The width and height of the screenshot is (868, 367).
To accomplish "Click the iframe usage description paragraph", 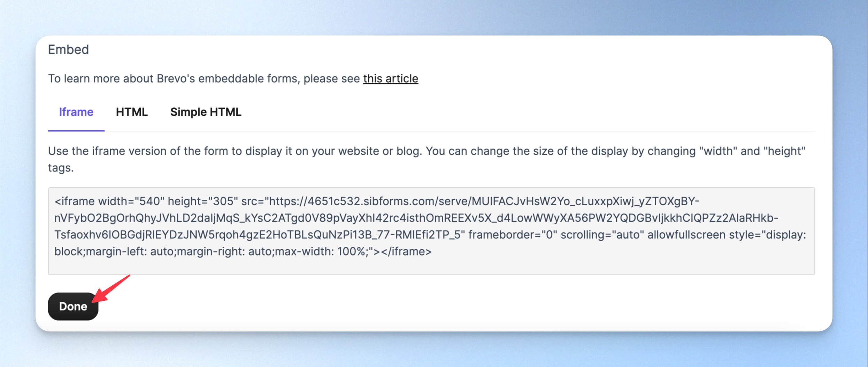I will click(x=427, y=159).
